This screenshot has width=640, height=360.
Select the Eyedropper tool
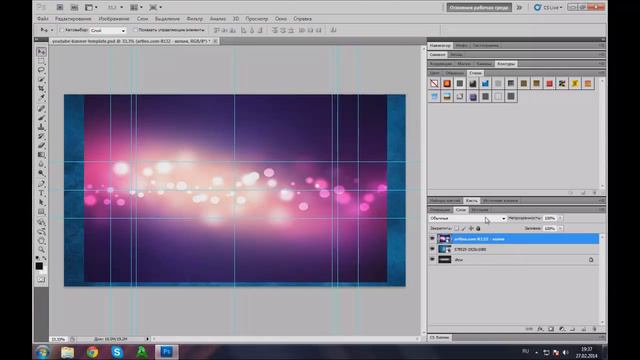click(41, 98)
